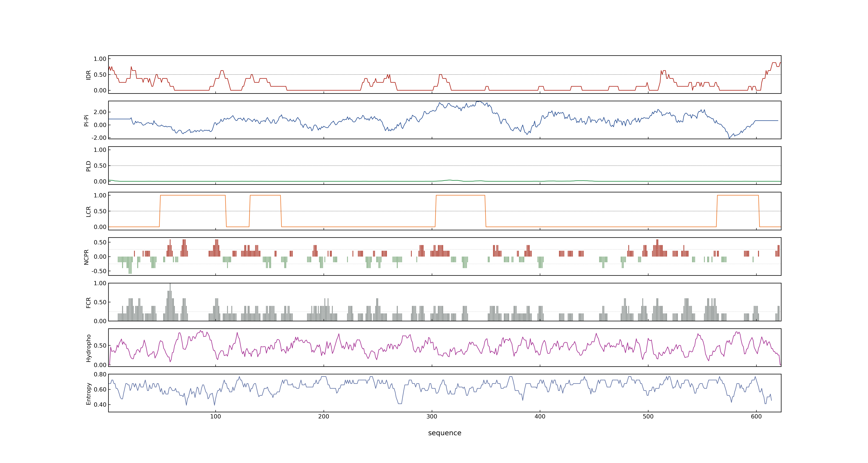The height and width of the screenshot is (463, 868).
Task: Click the Hydropho y-axis label
Action: pyautogui.click(x=88, y=348)
